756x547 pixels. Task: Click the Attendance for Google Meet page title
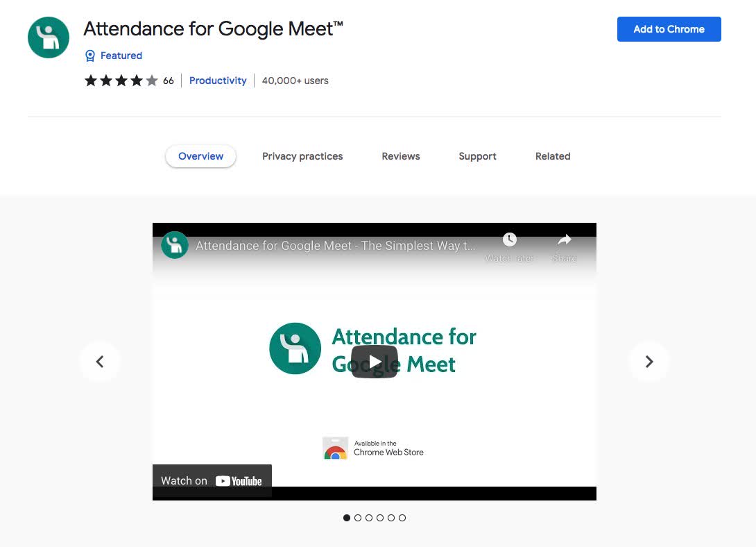(213, 29)
